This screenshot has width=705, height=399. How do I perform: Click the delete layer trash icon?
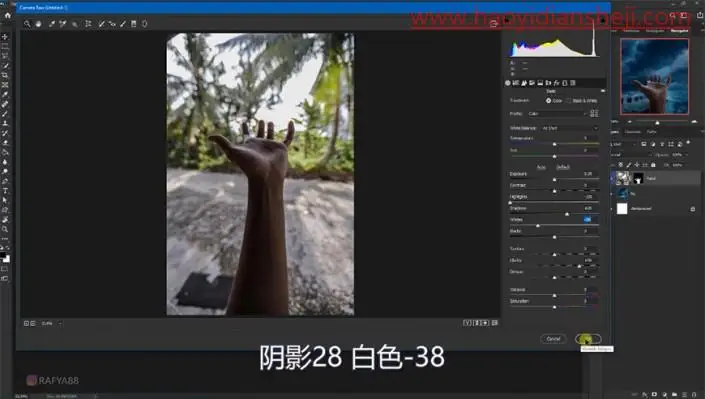point(694,395)
